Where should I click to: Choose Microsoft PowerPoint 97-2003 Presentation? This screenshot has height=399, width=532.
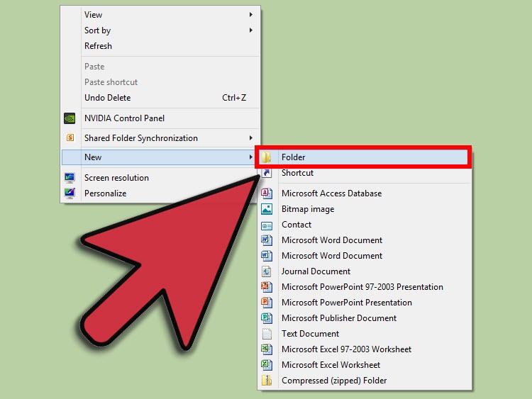click(362, 287)
